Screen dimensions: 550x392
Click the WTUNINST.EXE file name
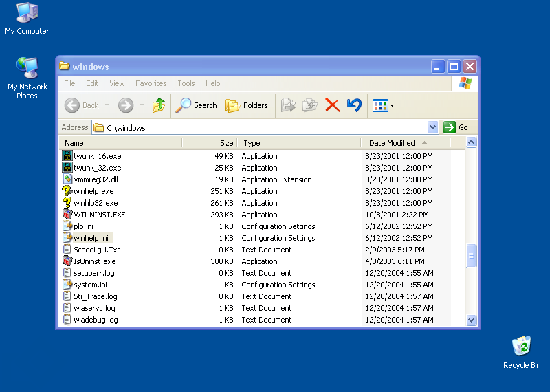pyautogui.click(x=100, y=215)
